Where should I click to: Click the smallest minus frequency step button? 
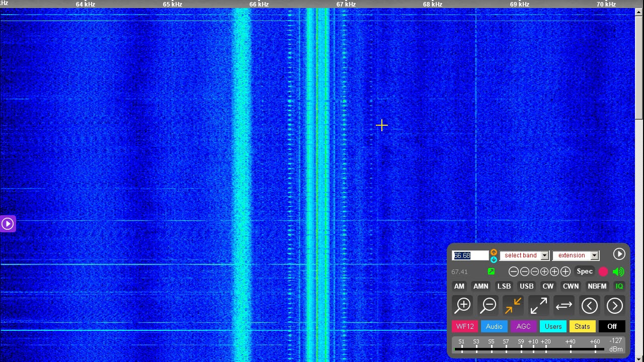pos(534,271)
